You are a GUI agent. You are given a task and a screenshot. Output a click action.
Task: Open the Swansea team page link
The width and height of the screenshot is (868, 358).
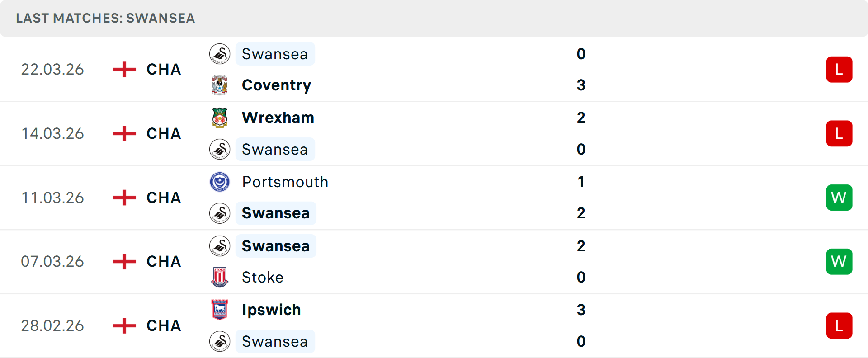point(275,53)
